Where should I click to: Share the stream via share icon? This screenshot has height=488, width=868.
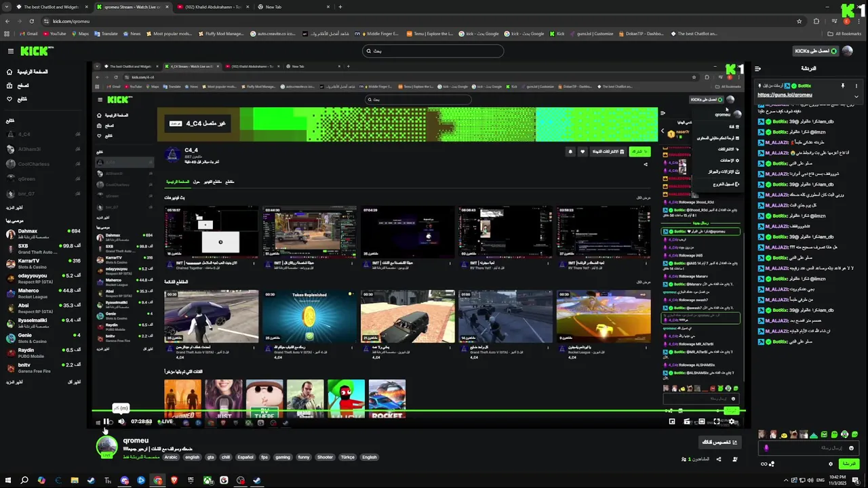click(718, 459)
